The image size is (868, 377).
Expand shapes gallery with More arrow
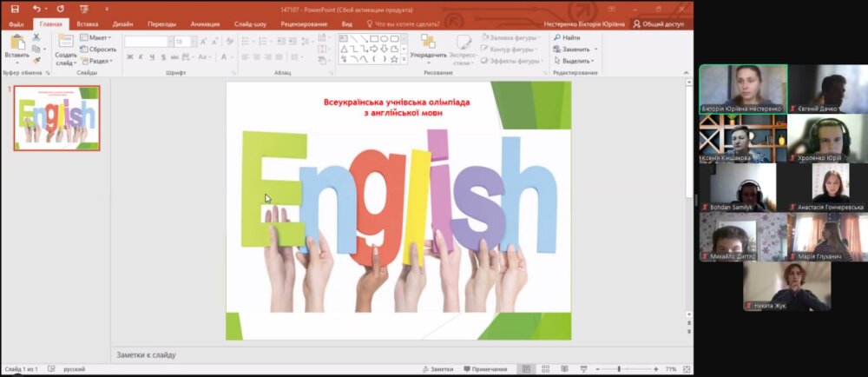click(404, 59)
